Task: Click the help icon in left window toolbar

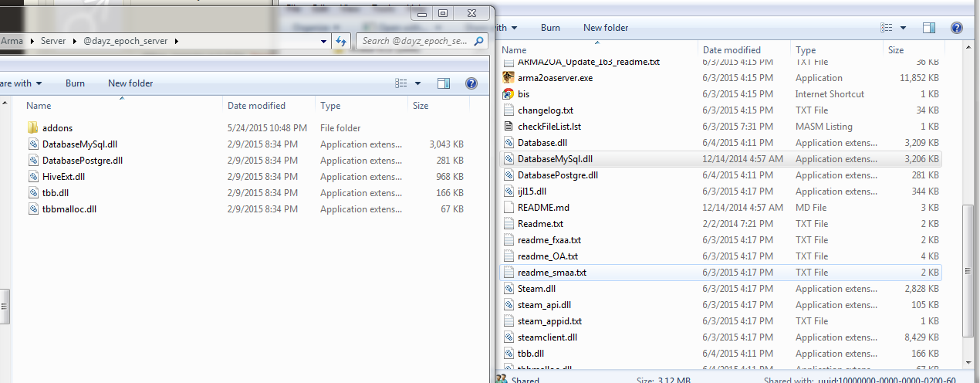Action: point(471,83)
